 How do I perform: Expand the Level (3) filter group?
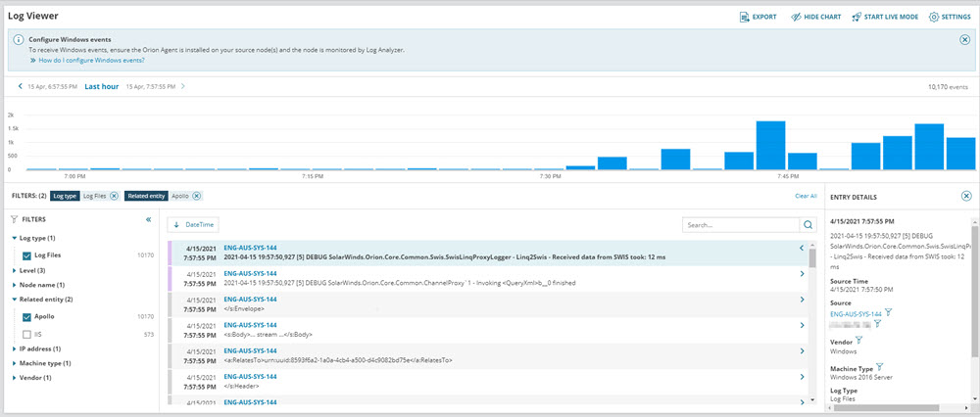coord(32,269)
